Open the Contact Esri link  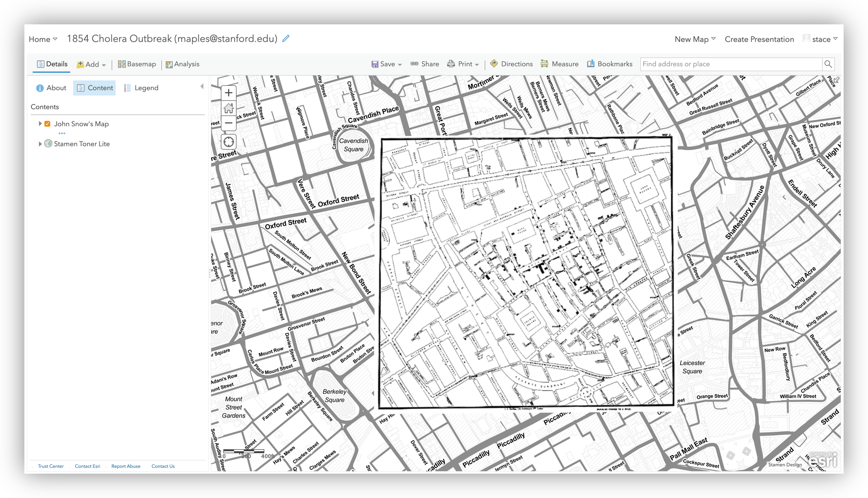(87, 466)
